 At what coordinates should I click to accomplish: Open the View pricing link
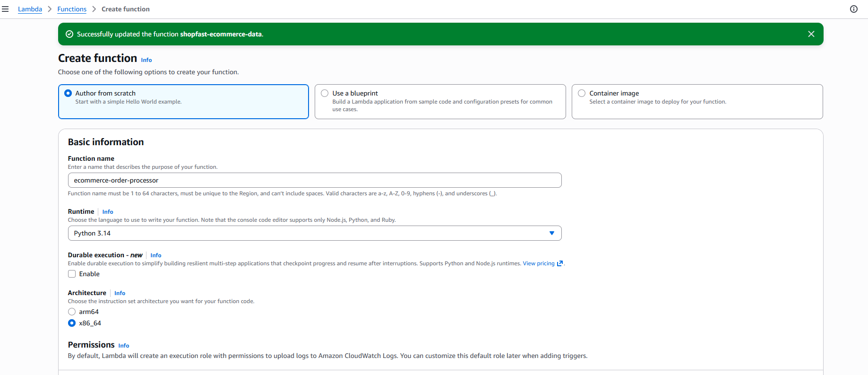pyautogui.click(x=538, y=263)
